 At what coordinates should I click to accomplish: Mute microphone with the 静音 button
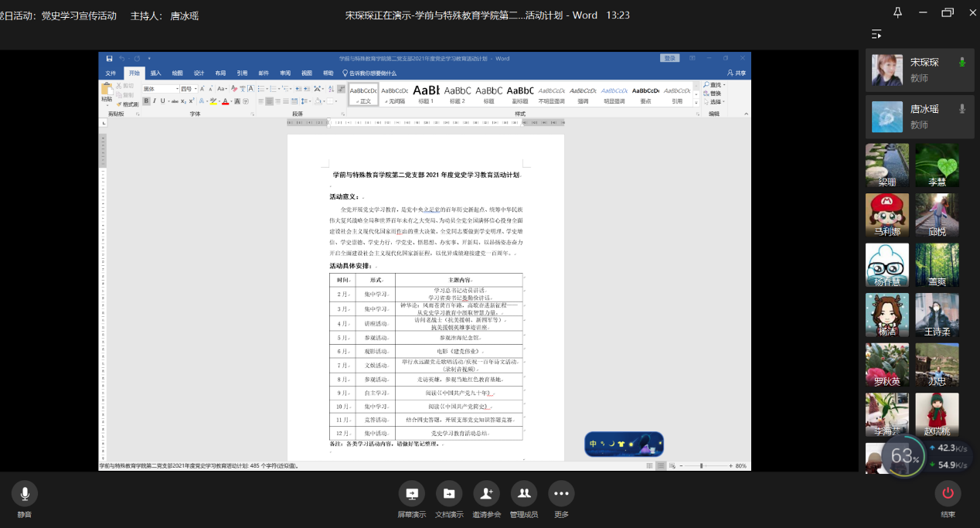tap(25, 494)
